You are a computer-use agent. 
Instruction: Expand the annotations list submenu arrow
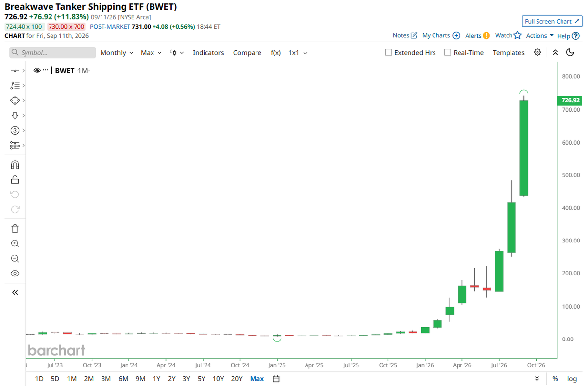23,85
